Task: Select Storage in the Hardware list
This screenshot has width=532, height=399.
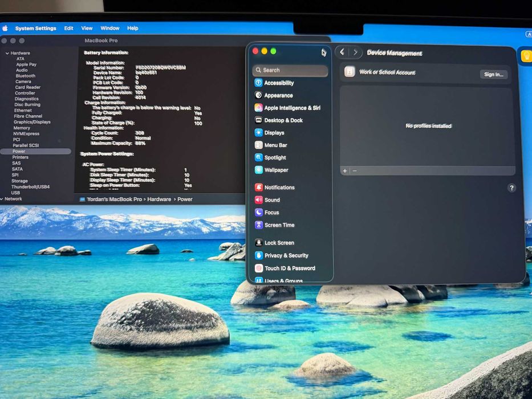Action: 19,181
